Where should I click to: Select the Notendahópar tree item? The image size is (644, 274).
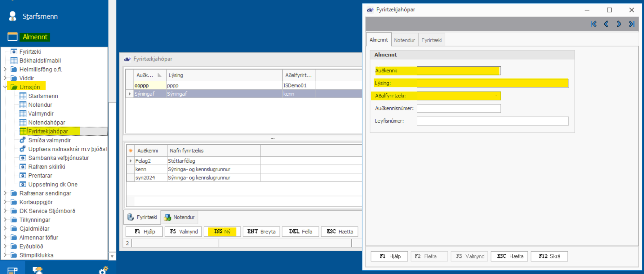47,123
